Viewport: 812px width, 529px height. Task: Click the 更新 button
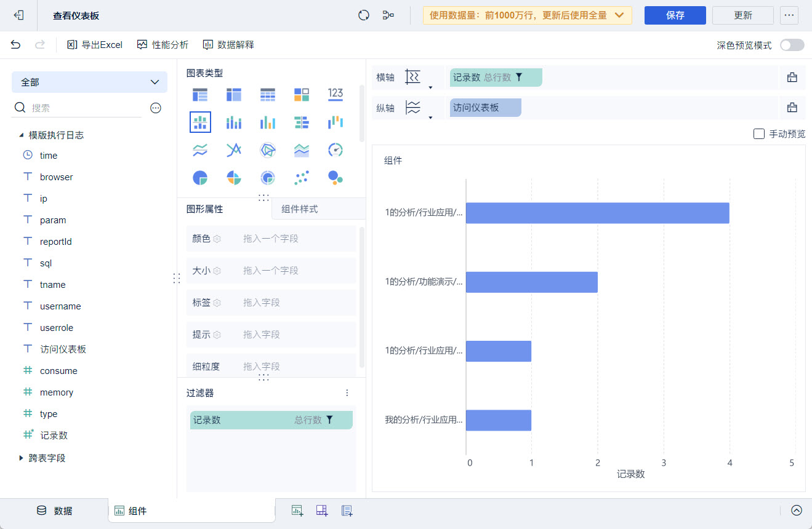pyautogui.click(x=743, y=15)
